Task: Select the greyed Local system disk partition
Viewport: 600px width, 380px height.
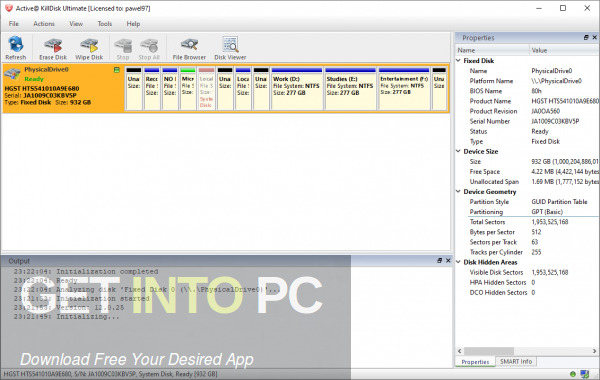Action: click(206, 89)
